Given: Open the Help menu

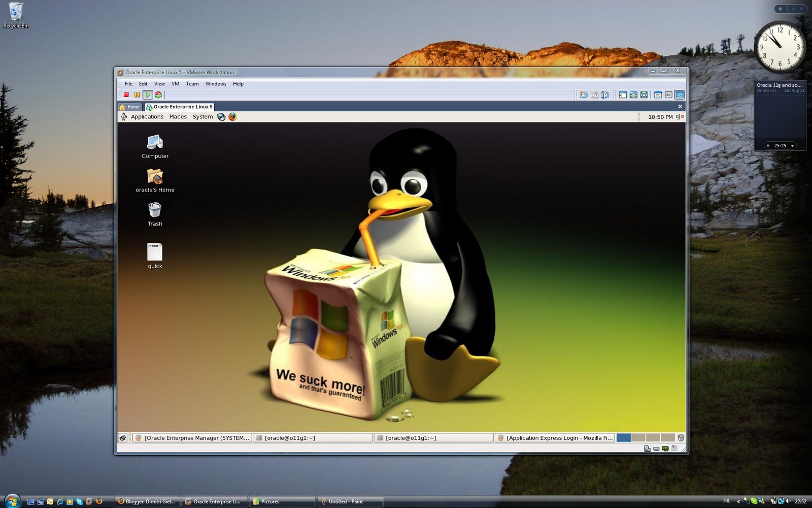Looking at the screenshot, I should [238, 84].
